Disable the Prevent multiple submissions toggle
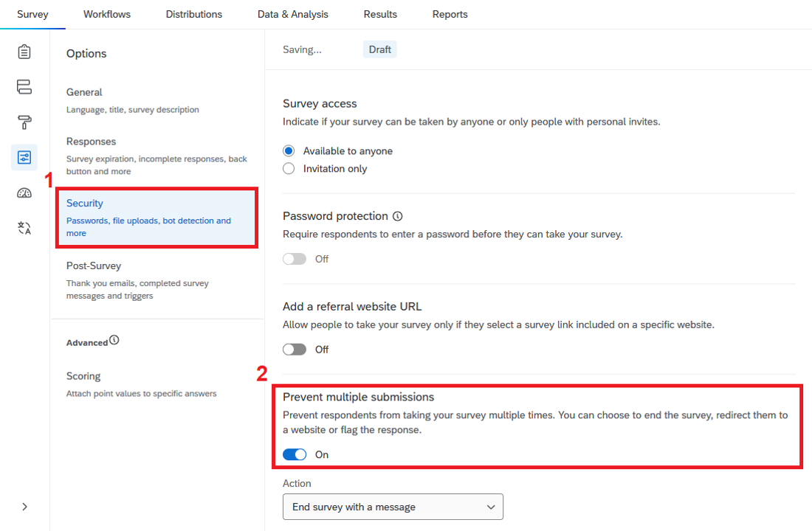812x531 pixels. [295, 454]
